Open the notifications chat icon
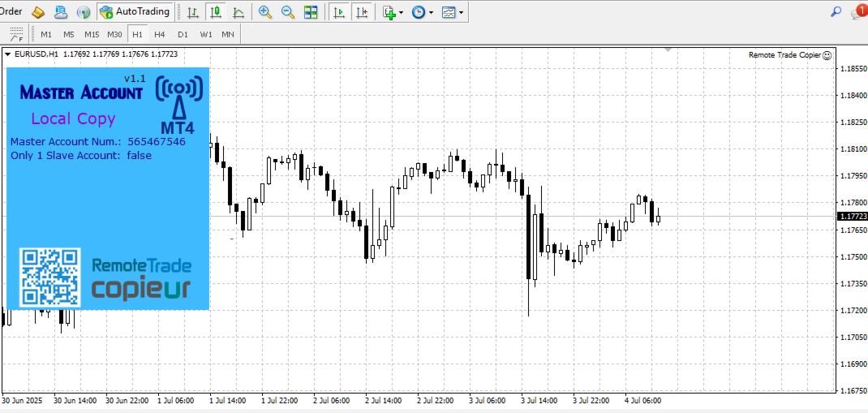The height and width of the screenshot is (413, 868). tap(858, 11)
